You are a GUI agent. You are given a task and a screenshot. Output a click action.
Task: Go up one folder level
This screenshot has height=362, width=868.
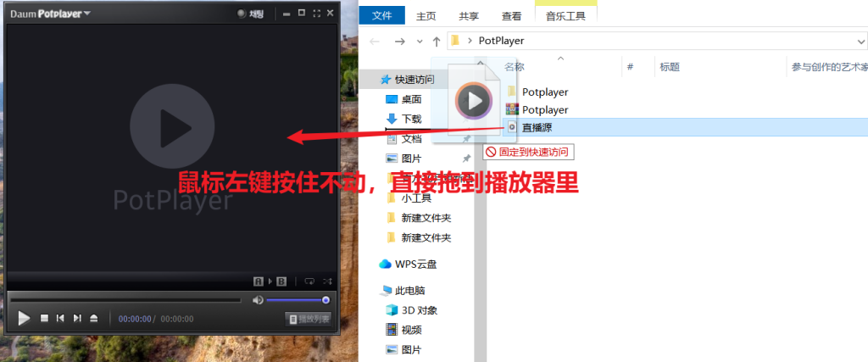coord(437,41)
